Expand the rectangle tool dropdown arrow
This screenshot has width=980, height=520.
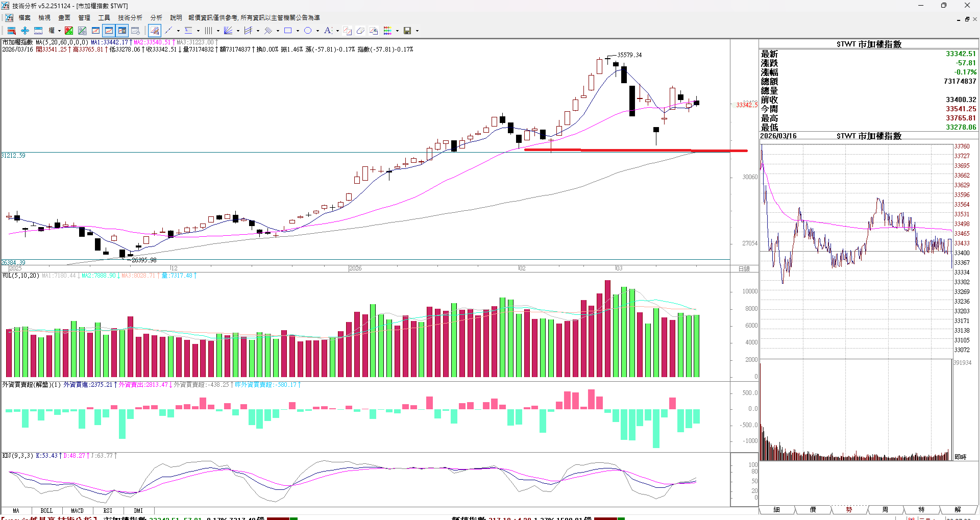298,31
